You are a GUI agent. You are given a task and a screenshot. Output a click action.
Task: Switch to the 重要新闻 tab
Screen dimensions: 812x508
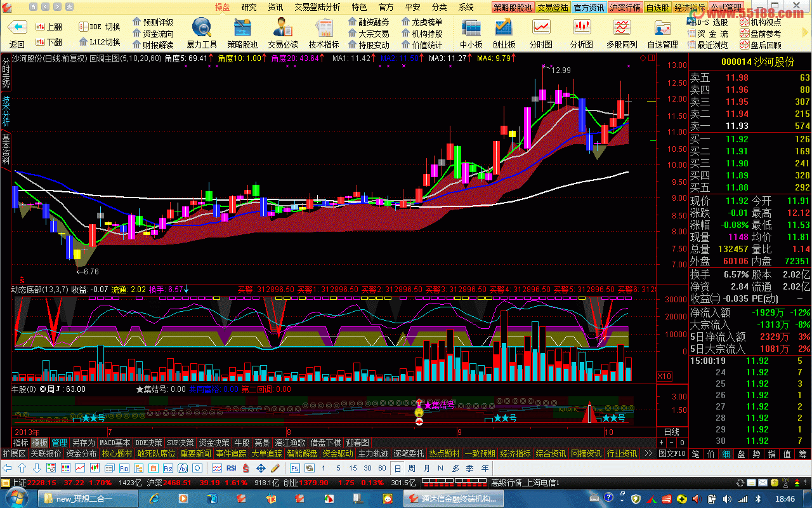pos(195,453)
